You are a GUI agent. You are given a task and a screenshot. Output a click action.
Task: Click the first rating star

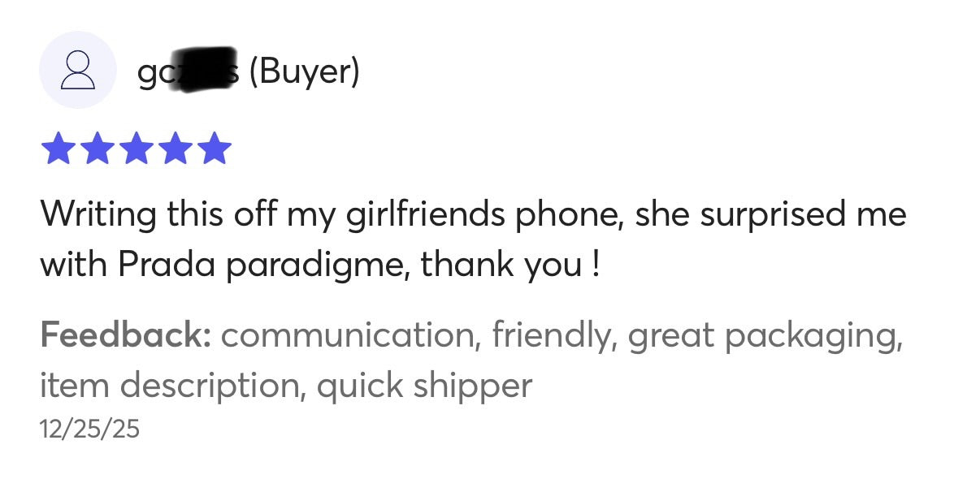(55, 149)
